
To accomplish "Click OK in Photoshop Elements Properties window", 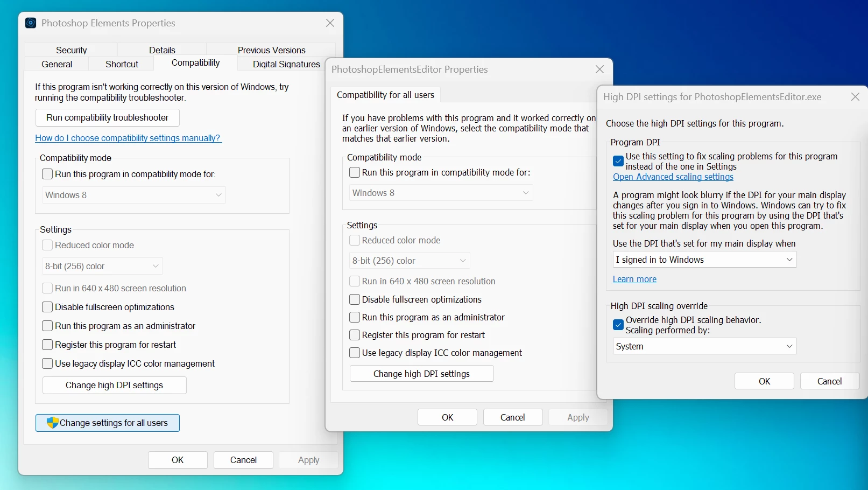I will click(178, 460).
